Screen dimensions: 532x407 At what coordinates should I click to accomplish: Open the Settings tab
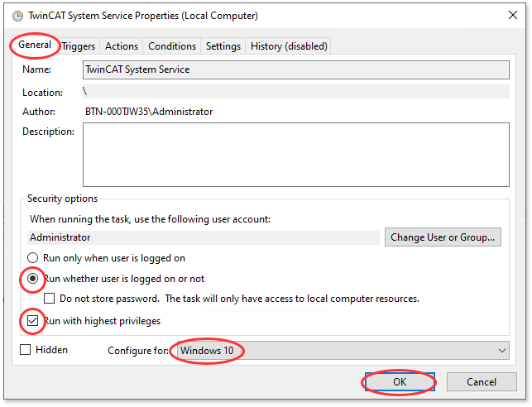pos(223,46)
